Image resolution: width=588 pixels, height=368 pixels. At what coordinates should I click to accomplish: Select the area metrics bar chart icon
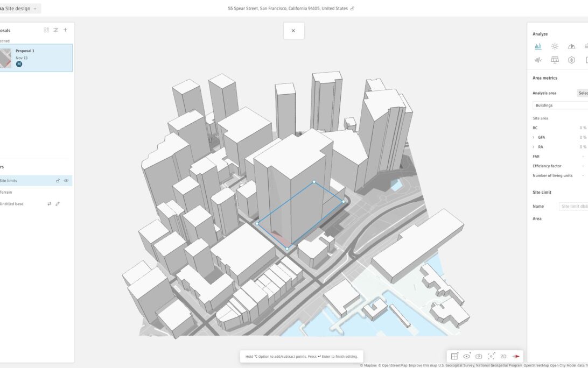[x=538, y=47]
